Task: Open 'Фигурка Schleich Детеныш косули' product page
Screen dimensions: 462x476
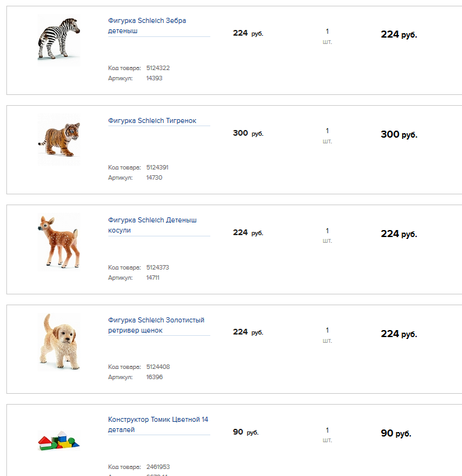Action: (x=152, y=225)
